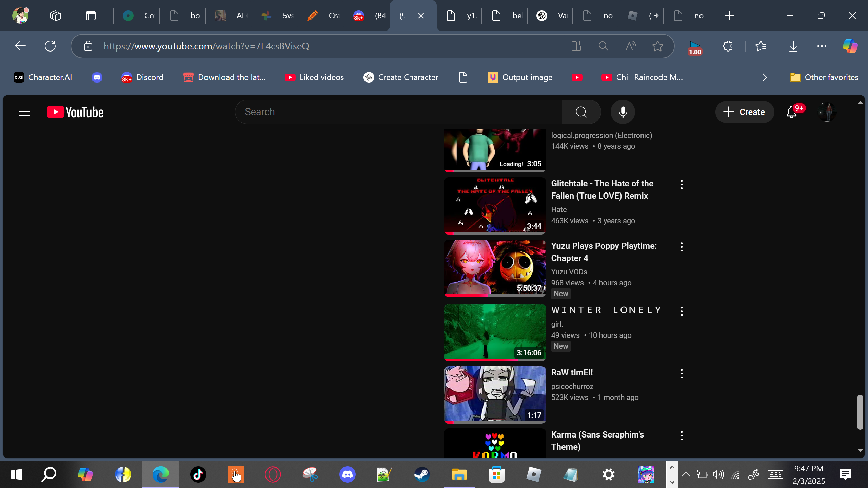This screenshot has width=868, height=488.
Task: Open options menu for RaW tImE!! video
Action: [x=682, y=373]
